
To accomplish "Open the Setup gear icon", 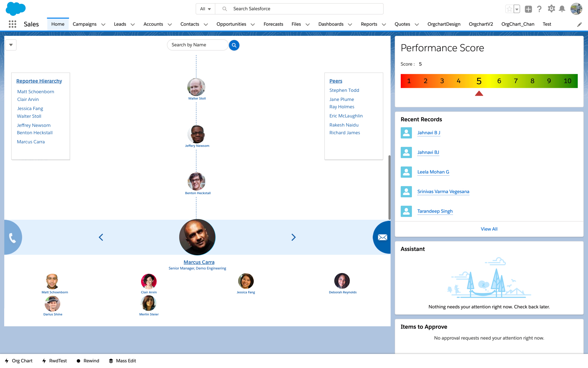I will (551, 9).
